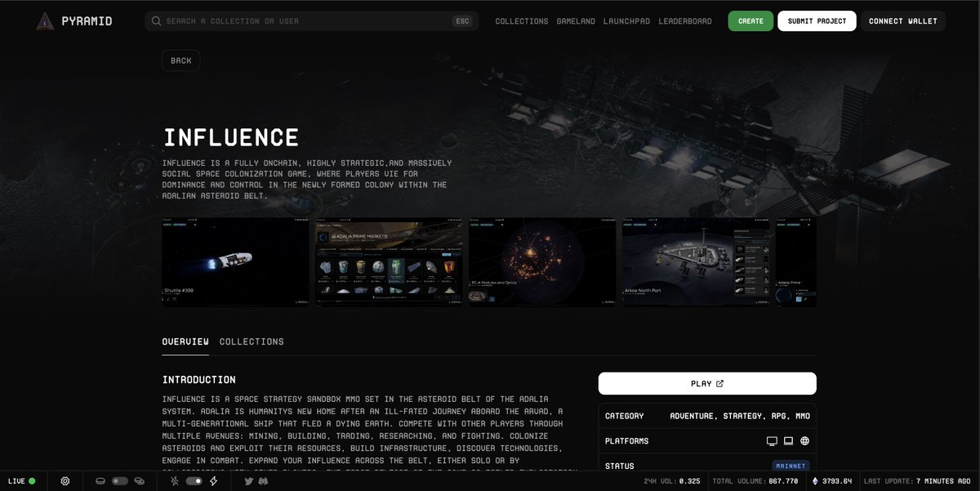Click the Submit Project button
The image size is (980, 491).
coord(817,21)
